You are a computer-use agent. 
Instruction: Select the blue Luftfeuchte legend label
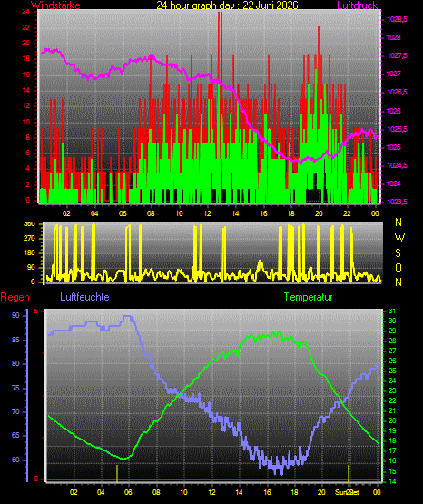pyautogui.click(x=84, y=297)
